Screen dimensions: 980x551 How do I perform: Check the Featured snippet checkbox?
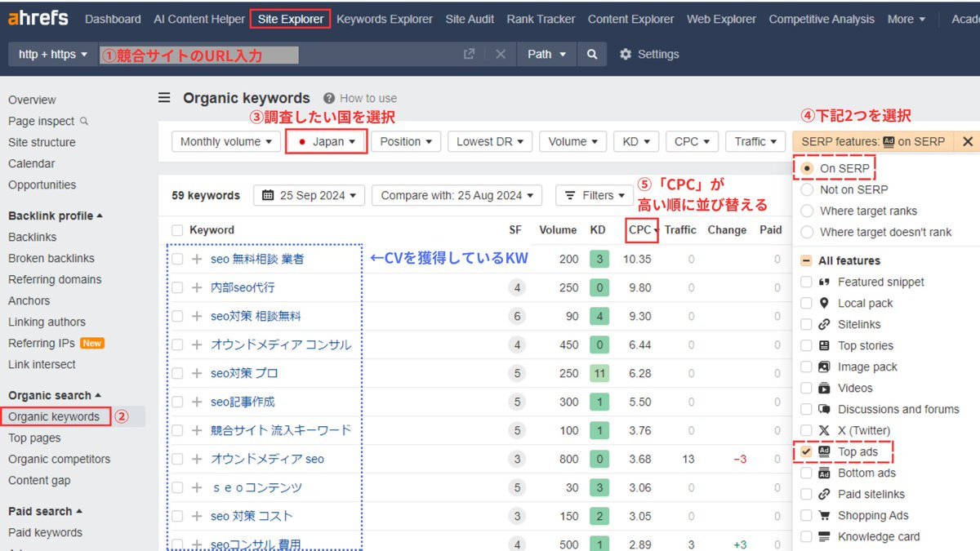click(x=806, y=282)
